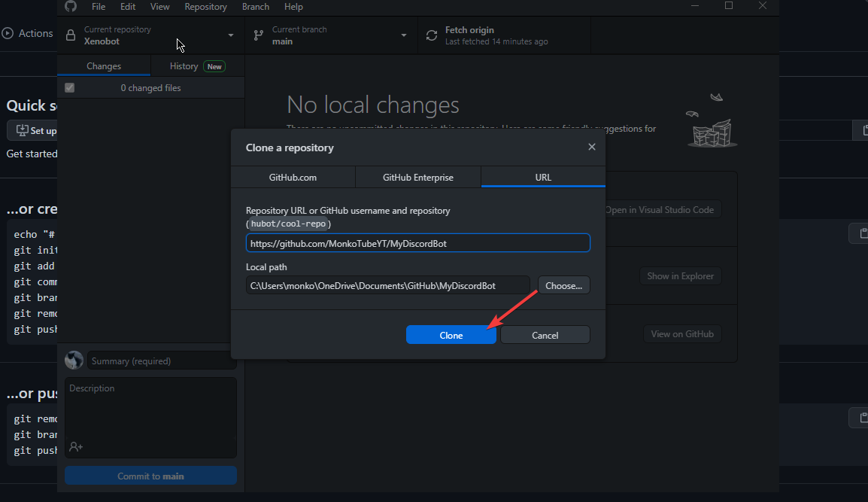Screen dimensions: 868x502
Task: Click the Cancel button in dialog
Action: click(x=545, y=335)
